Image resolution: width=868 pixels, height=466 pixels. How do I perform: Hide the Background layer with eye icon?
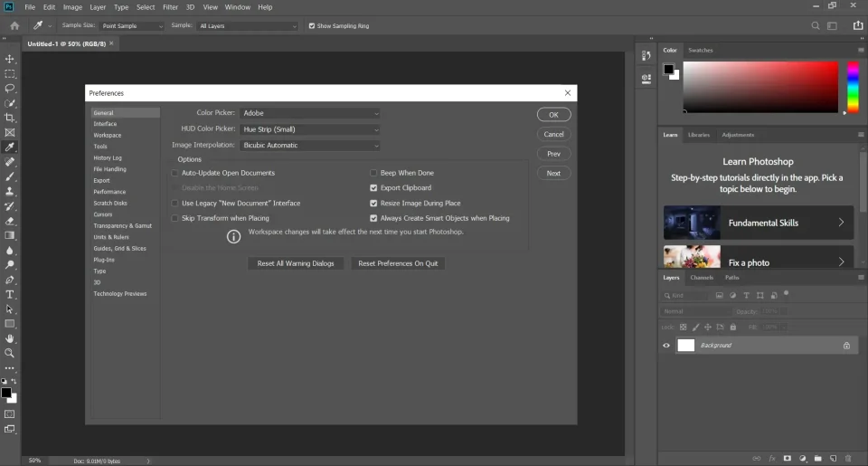[666, 346]
